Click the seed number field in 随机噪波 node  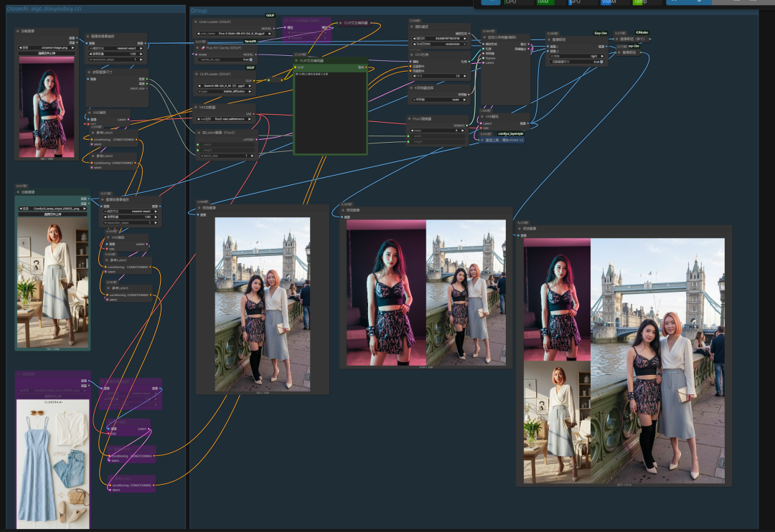440,38
